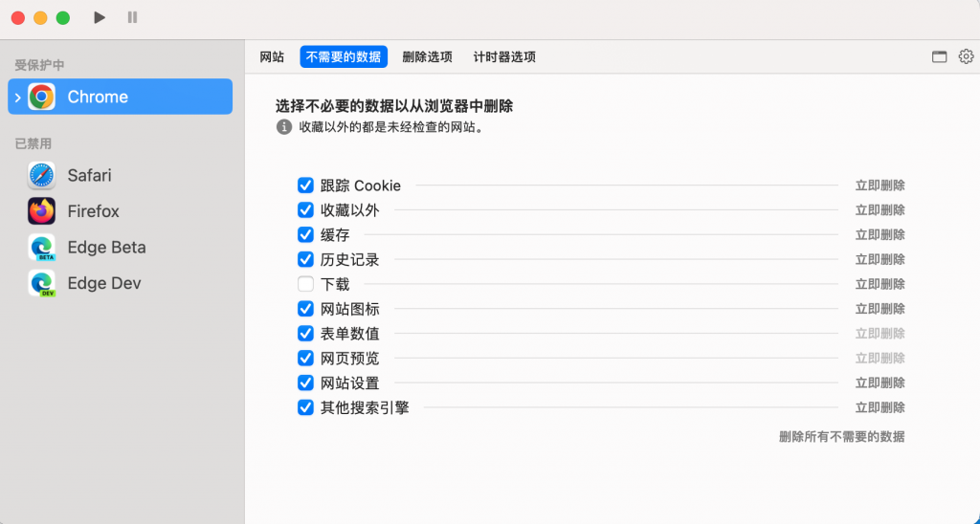Open the 删除选项 tab
The image size is (980, 524).
click(428, 56)
